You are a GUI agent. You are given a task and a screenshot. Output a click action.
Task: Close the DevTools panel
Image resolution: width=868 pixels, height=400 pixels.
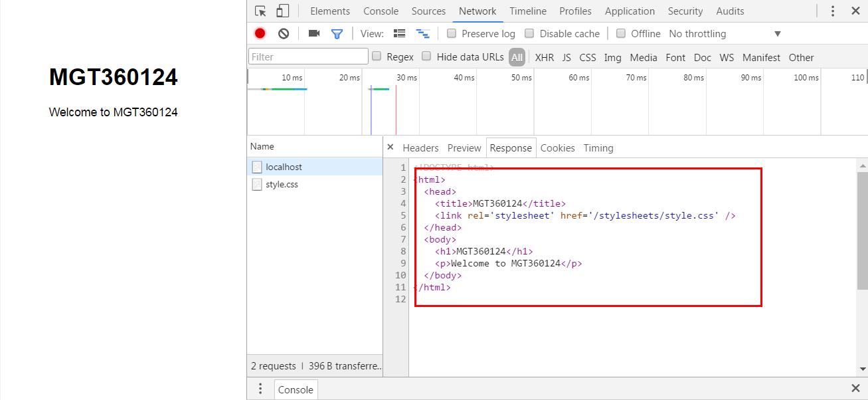pyautogui.click(x=855, y=11)
